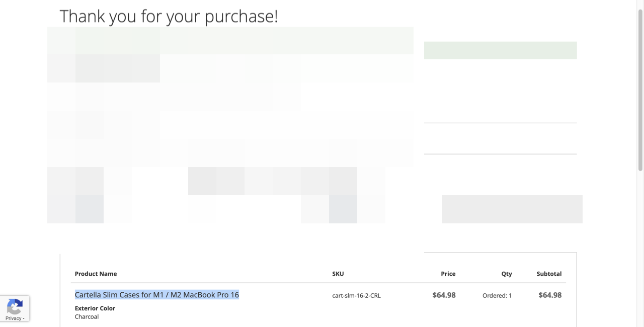
Task: Click the wide green blurred banner below the heading
Action: click(x=230, y=41)
